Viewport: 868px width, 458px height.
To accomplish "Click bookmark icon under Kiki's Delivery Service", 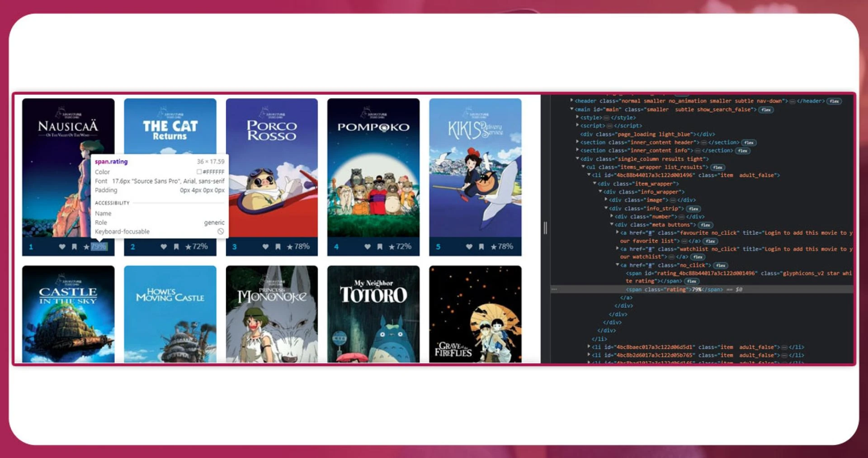I will click(x=481, y=247).
